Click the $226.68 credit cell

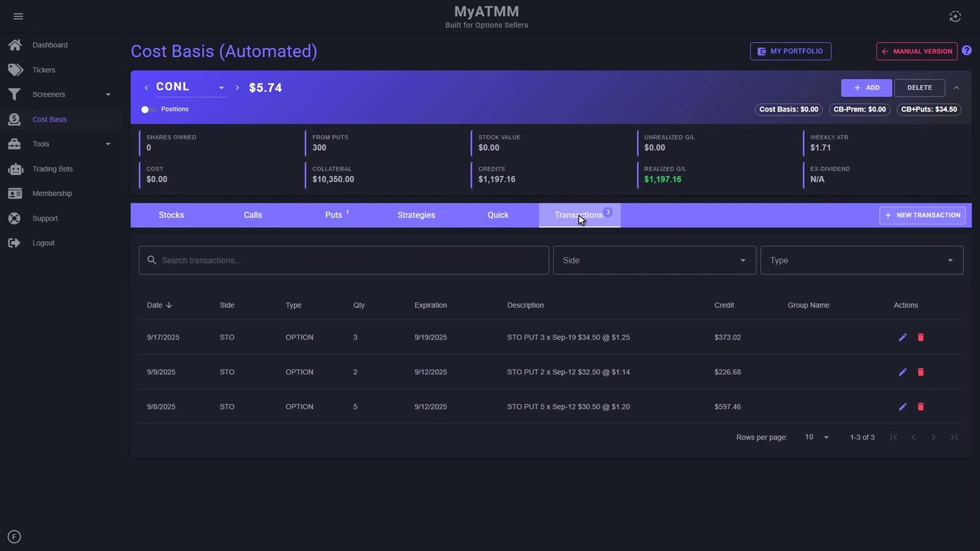click(727, 372)
